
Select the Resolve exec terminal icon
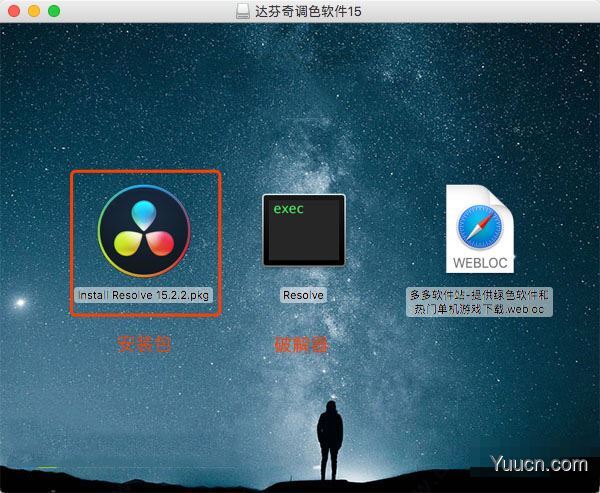(304, 230)
